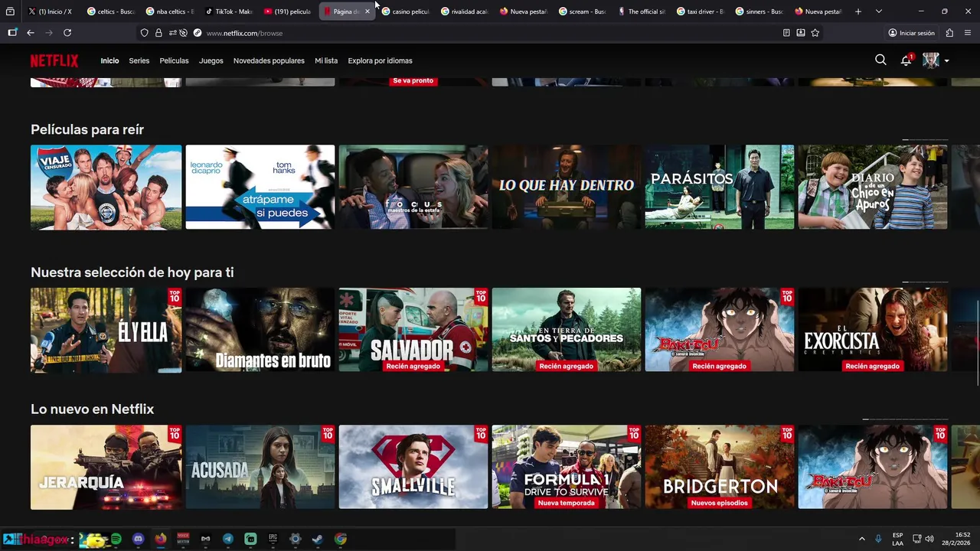Open Epic Games launcher from taskbar
This screenshot has height=551, width=980.
pos(273,539)
